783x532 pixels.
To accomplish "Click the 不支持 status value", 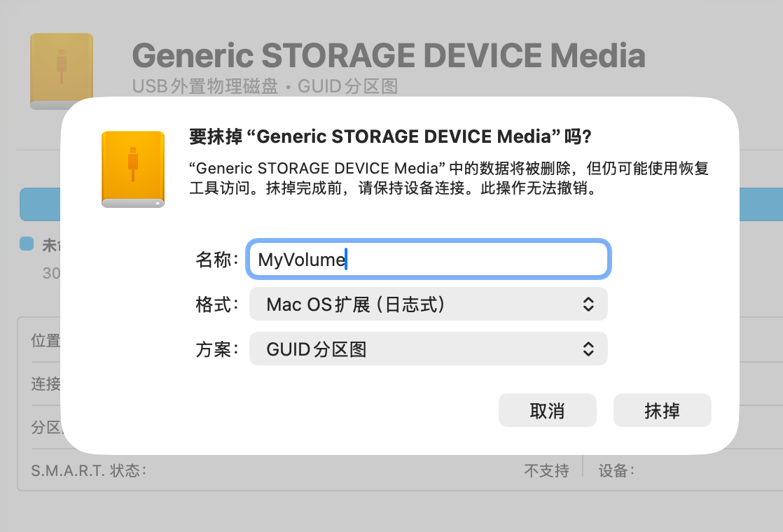I will pyautogui.click(x=546, y=470).
